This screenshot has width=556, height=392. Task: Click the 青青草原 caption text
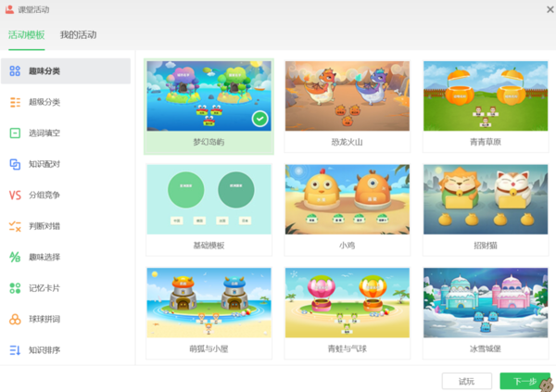pyautogui.click(x=486, y=143)
